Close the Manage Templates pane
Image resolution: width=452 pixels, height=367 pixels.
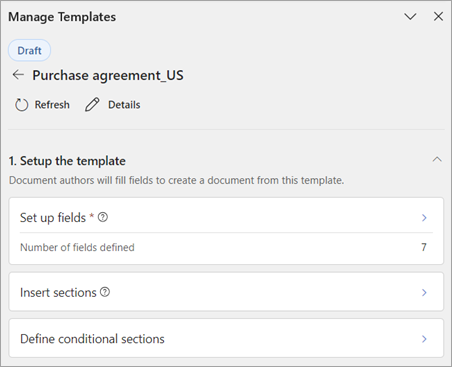coord(438,16)
